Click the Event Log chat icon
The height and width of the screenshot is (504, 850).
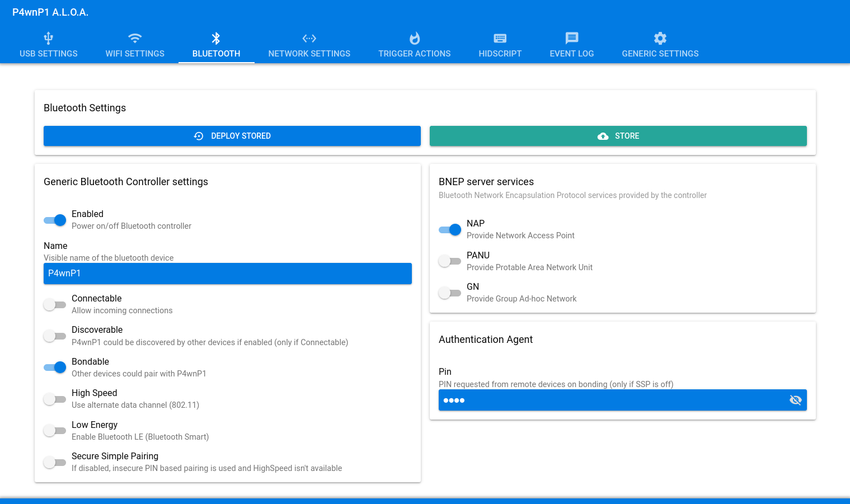click(x=571, y=38)
